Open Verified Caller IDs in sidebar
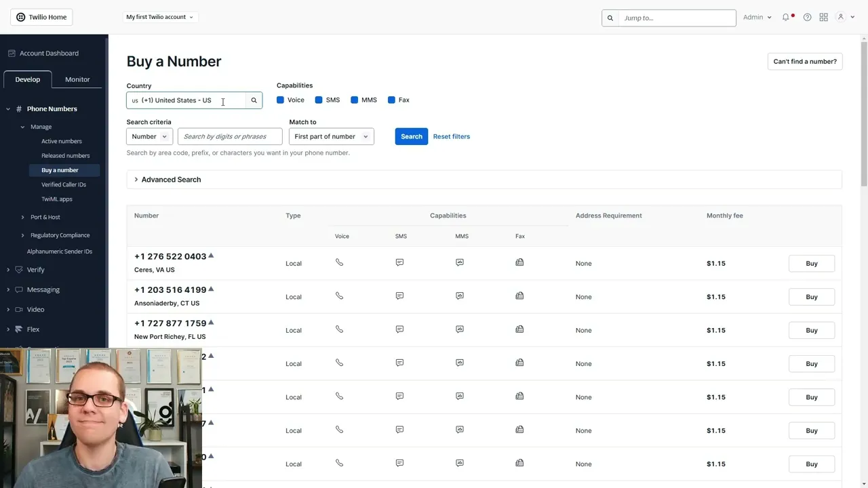This screenshot has height=488, width=868. coord(64,184)
